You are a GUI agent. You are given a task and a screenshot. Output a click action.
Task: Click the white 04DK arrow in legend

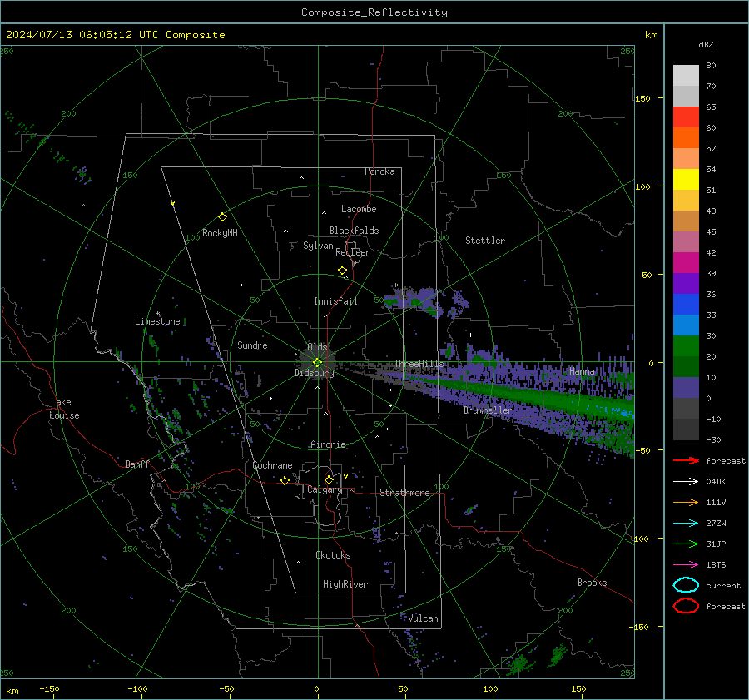coord(686,481)
